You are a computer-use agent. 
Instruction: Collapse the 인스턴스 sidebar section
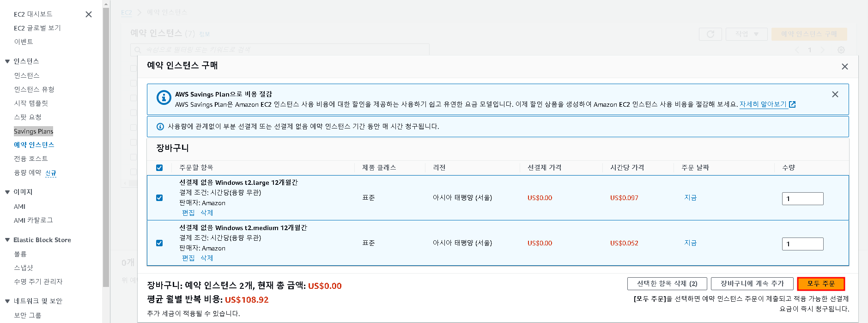[7, 61]
